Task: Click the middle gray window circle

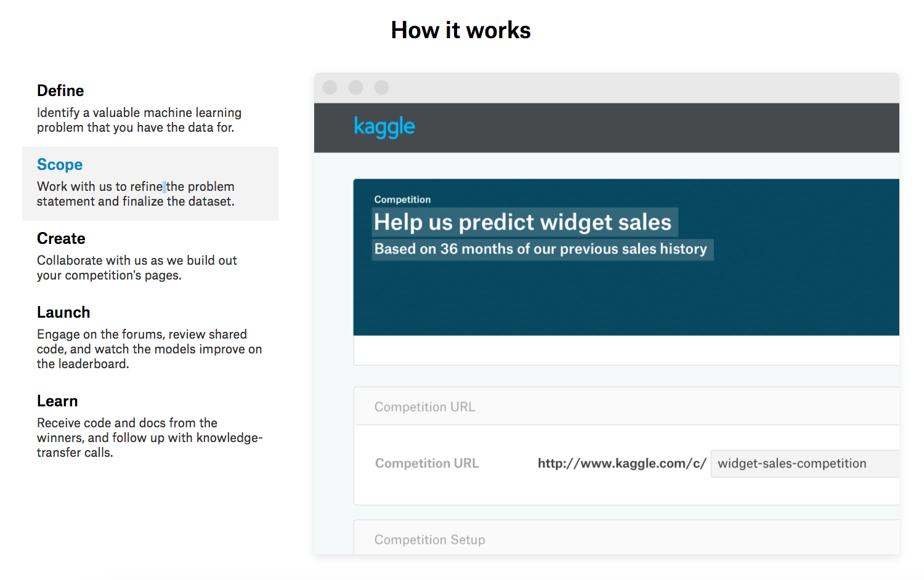Action: click(355, 87)
